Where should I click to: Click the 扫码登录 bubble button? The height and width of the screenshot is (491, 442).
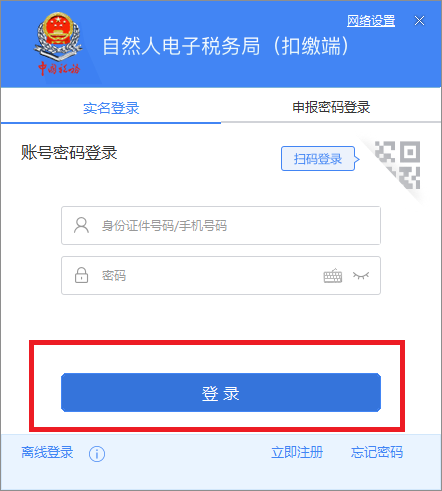pos(318,159)
